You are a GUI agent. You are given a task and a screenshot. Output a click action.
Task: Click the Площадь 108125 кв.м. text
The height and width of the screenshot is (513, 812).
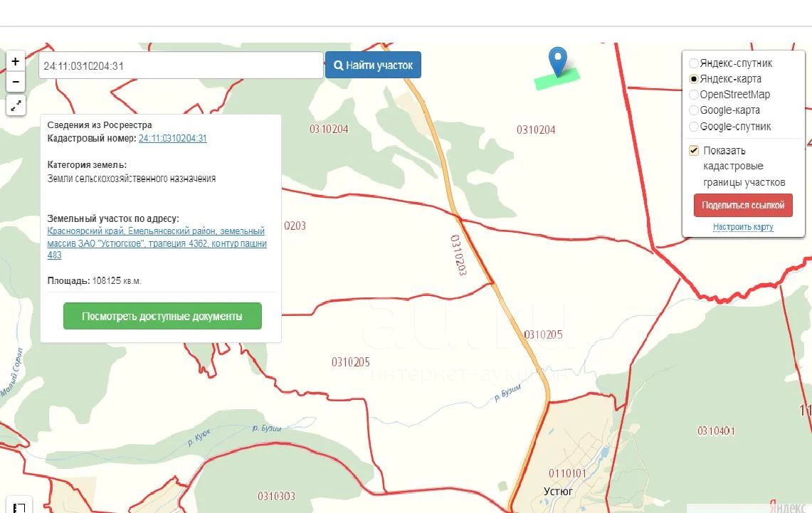coord(94,280)
